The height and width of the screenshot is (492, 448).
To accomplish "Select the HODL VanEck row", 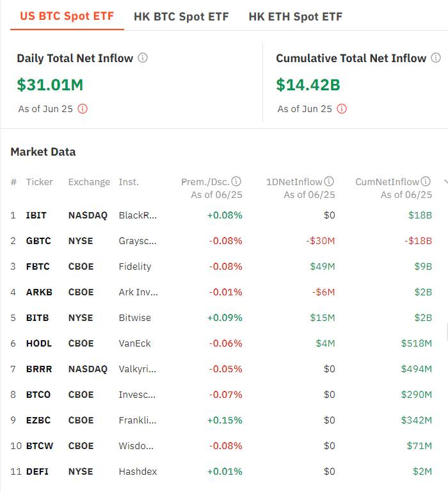I will tap(221, 343).
